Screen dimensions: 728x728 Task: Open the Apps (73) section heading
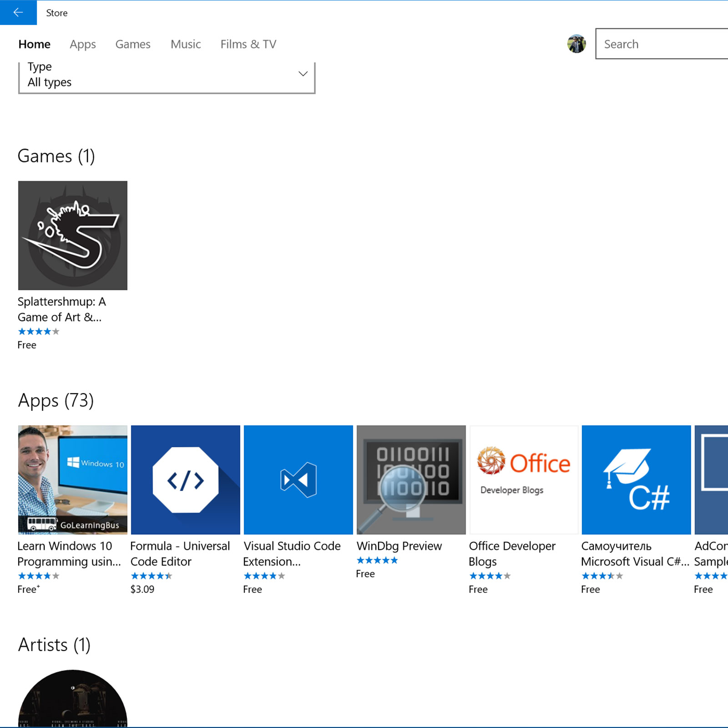coord(56,400)
